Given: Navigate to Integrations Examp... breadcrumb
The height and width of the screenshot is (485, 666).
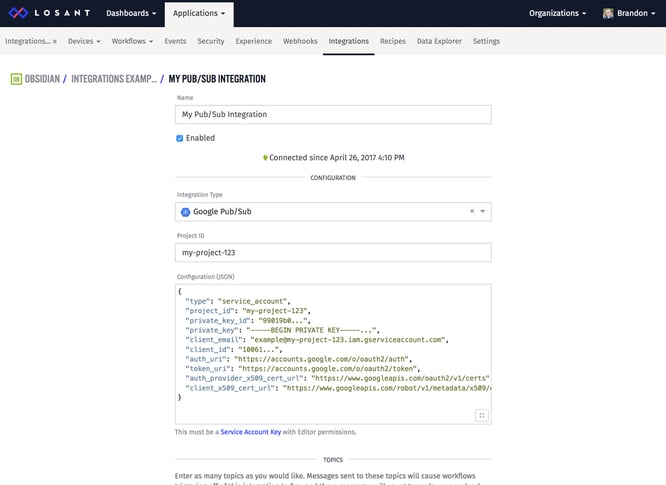Looking at the screenshot, I should (114, 79).
